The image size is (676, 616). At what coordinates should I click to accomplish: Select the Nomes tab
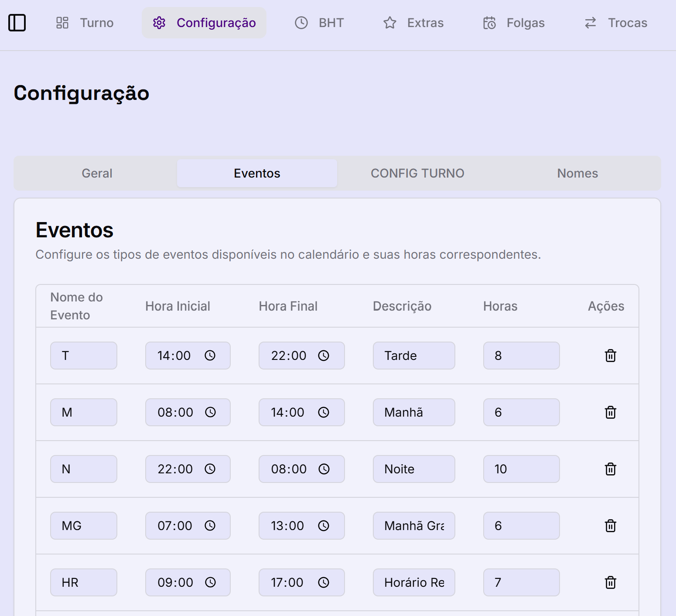[x=577, y=173]
